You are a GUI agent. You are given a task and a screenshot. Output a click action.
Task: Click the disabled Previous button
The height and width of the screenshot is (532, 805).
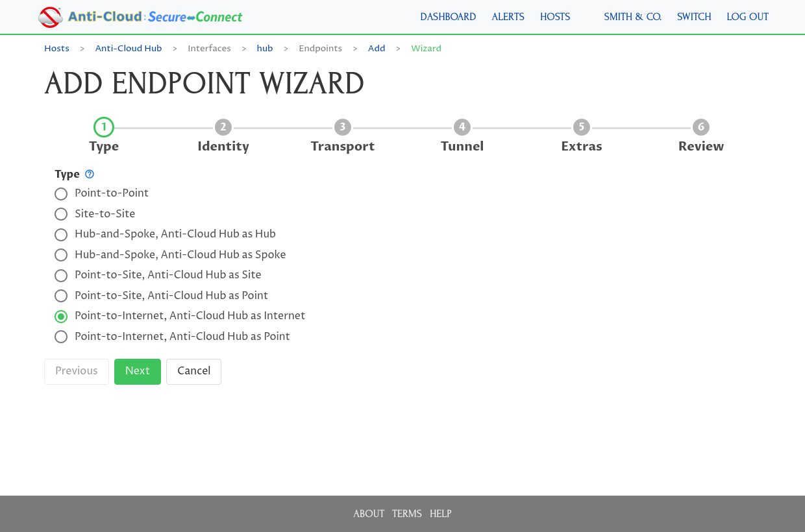77,372
